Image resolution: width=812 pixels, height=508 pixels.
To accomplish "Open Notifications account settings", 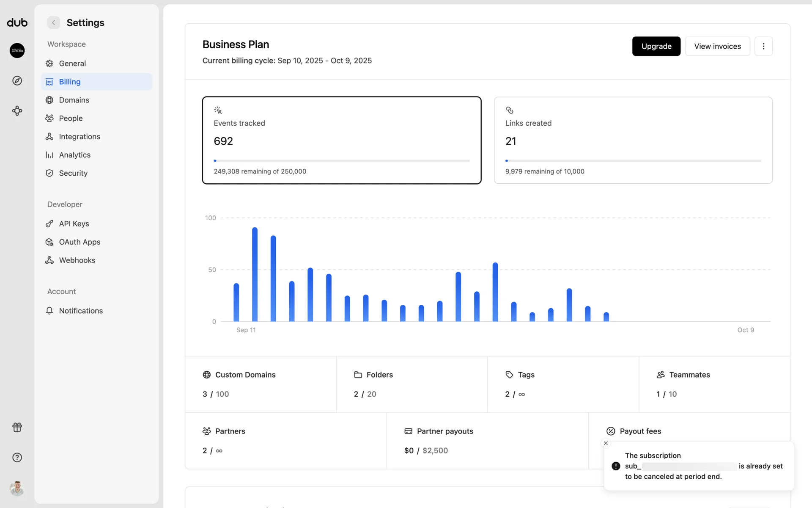I will click(x=81, y=311).
